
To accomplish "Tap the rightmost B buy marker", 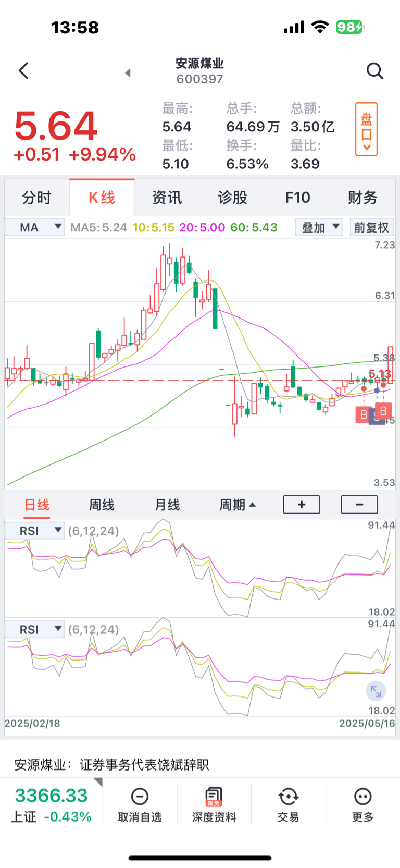I will click(x=383, y=411).
